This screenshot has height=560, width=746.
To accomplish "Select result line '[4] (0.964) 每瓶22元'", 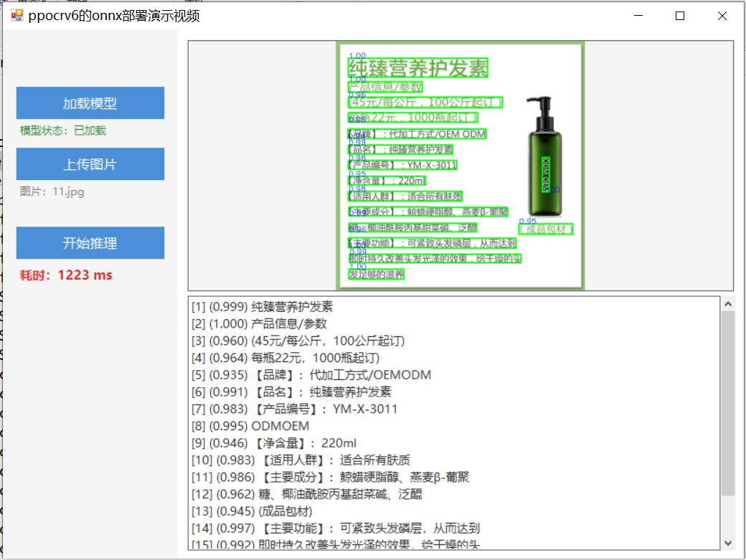I will tap(286, 358).
